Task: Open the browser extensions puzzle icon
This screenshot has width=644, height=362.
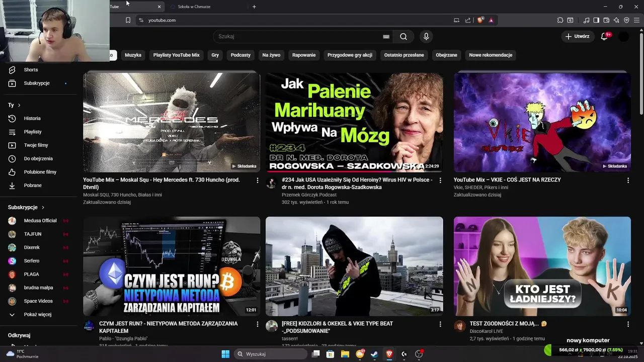Action: click(560, 20)
